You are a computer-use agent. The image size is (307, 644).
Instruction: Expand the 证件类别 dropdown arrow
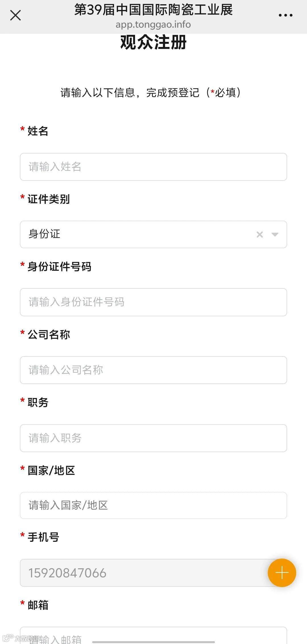click(x=275, y=234)
